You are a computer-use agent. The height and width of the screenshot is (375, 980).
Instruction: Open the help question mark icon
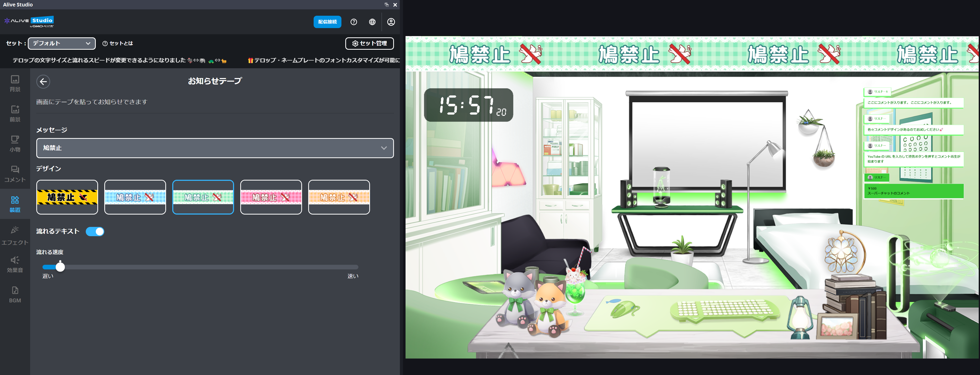[x=354, y=22]
